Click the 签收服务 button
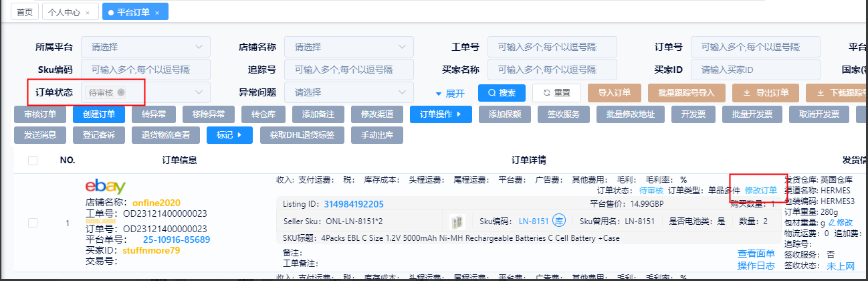 click(564, 114)
